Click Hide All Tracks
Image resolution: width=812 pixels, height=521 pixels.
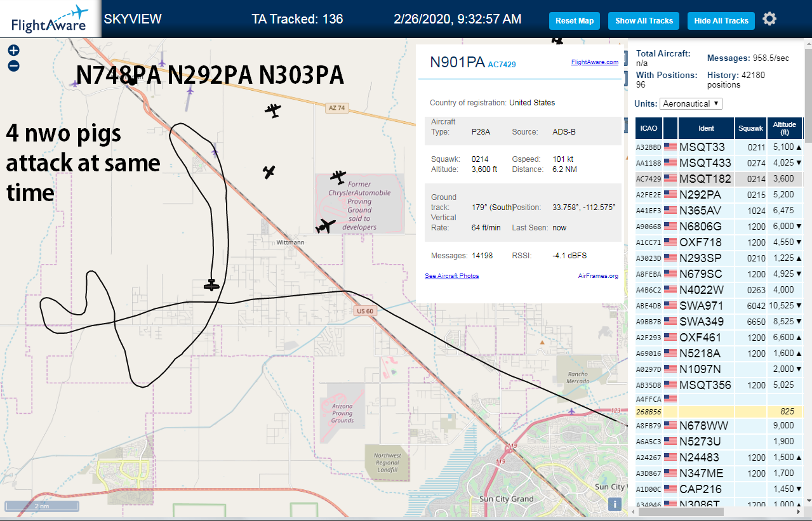(721, 21)
